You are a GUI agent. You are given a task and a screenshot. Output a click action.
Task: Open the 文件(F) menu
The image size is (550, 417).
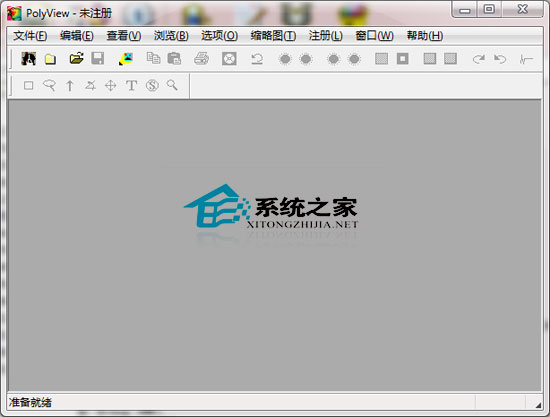(30, 35)
